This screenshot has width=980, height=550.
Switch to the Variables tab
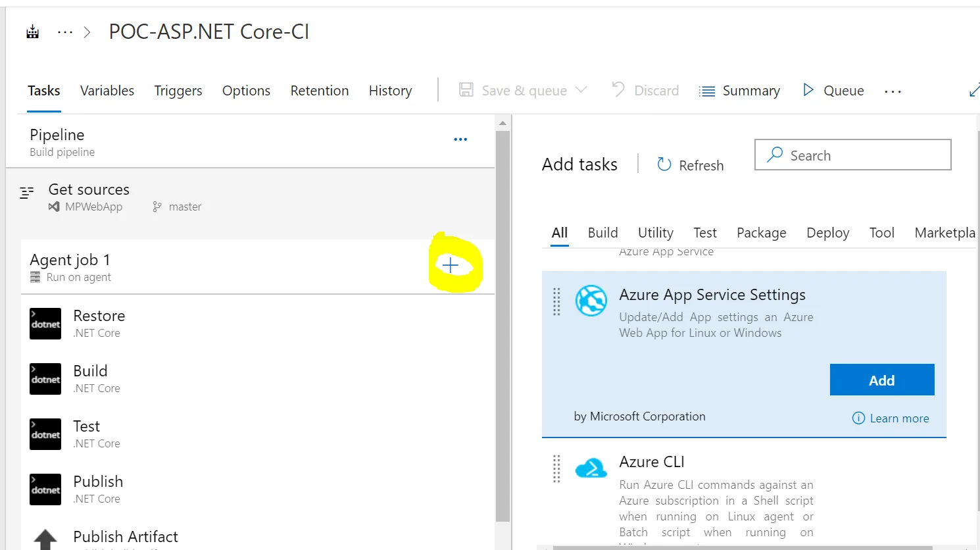point(107,91)
